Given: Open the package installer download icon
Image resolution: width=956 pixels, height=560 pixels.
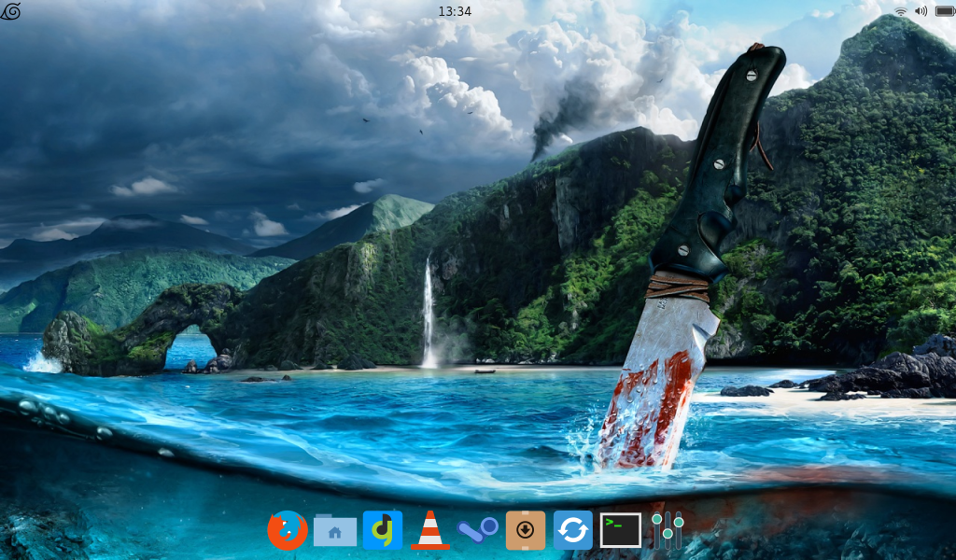Looking at the screenshot, I should coord(525,530).
